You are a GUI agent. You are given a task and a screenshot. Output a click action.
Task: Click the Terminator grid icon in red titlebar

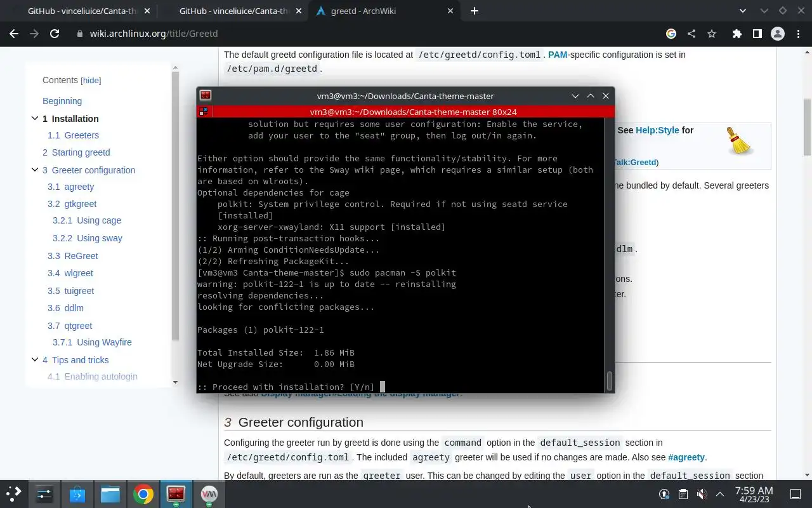tap(204, 111)
